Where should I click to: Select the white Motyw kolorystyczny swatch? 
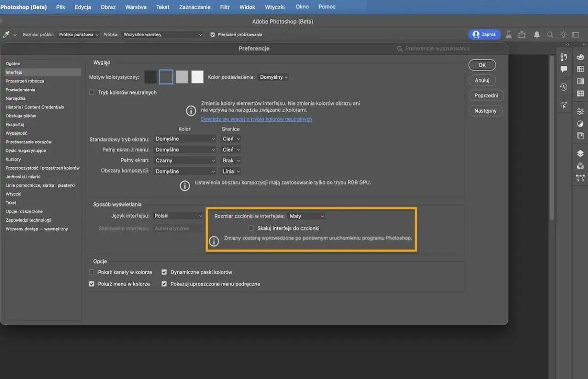pyautogui.click(x=197, y=77)
